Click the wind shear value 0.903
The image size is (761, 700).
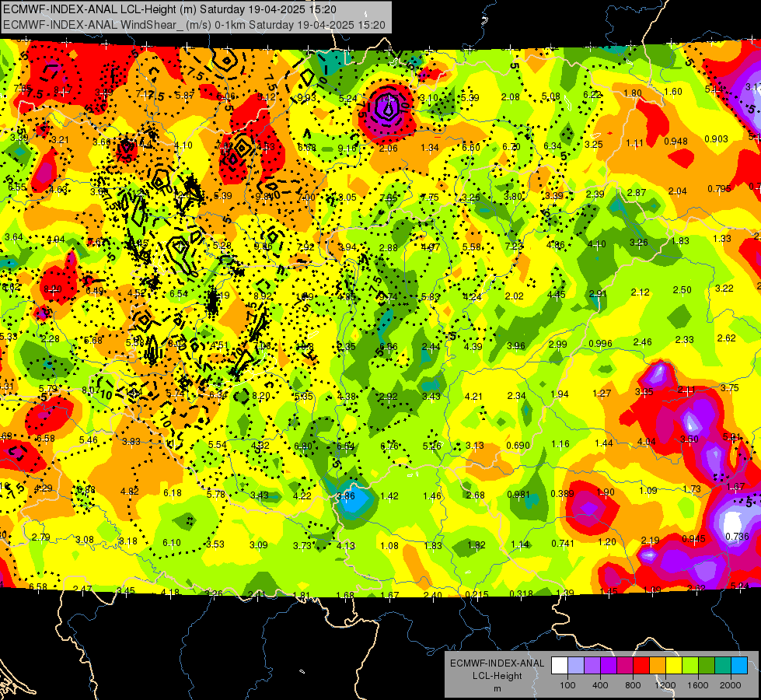tap(717, 139)
